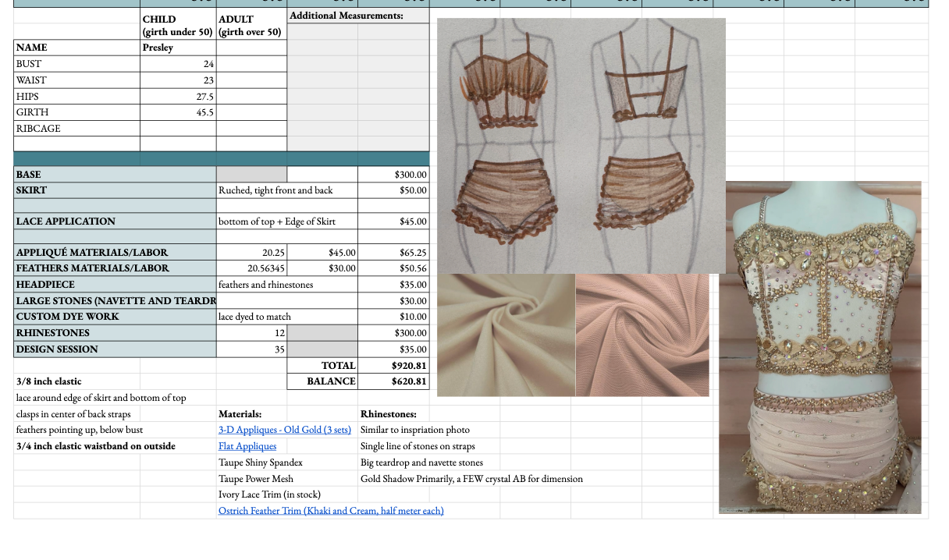
Task: Open the "Flat Appliques" hyperlink
Action: point(247,446)
